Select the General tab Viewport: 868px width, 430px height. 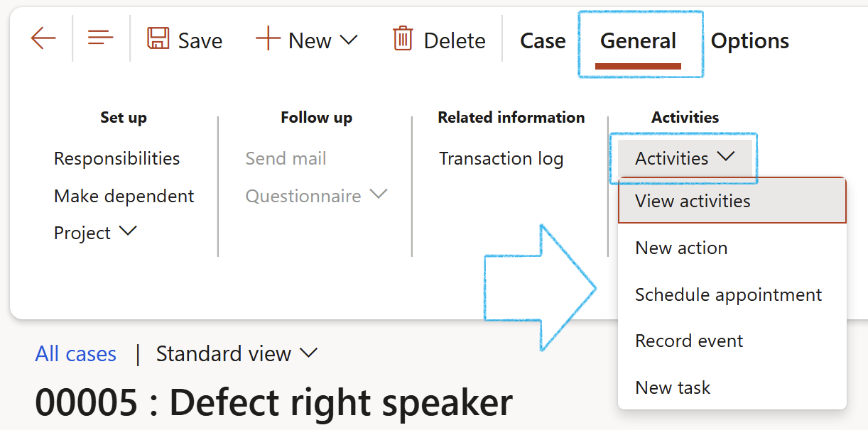click(638, 41)
